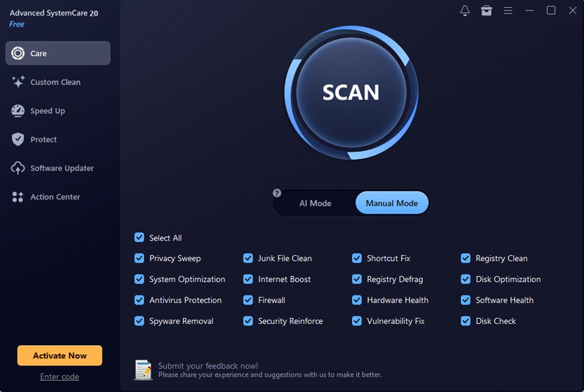Toggle the Privacy Sweep checkbox

coord(139,258)
